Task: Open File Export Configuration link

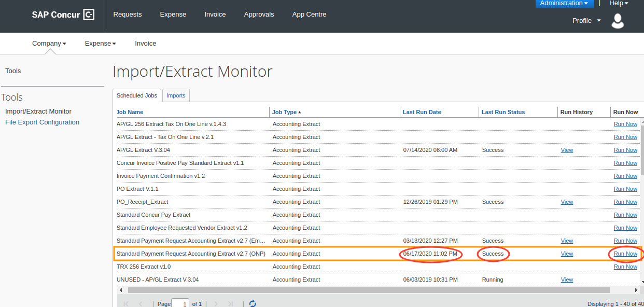Action: click(43, 122)
